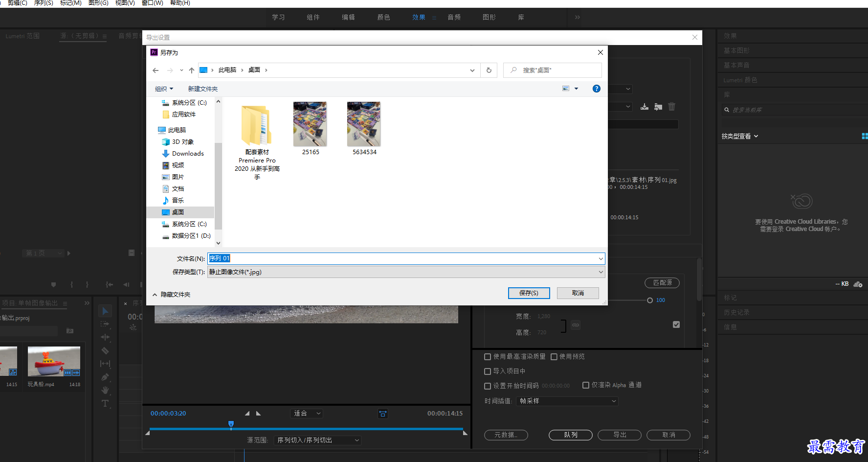
Task: Click the Creative Cloud sync icon
Action: 858,284
